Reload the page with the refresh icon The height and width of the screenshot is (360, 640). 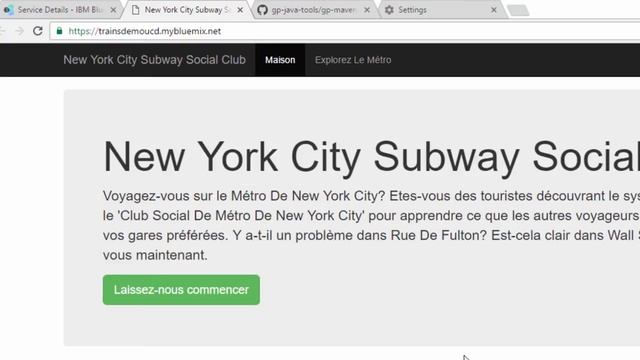tap(38, 31)
